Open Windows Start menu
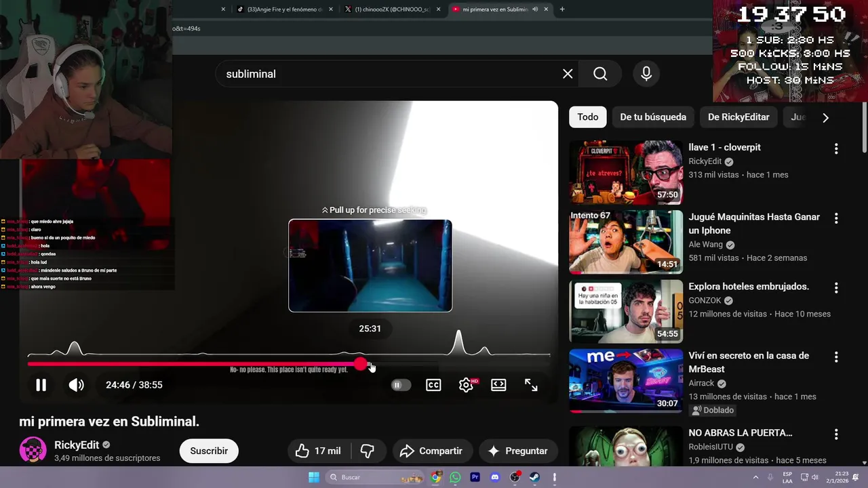Viewport: 868px width, 488px height. coord(314,477)
